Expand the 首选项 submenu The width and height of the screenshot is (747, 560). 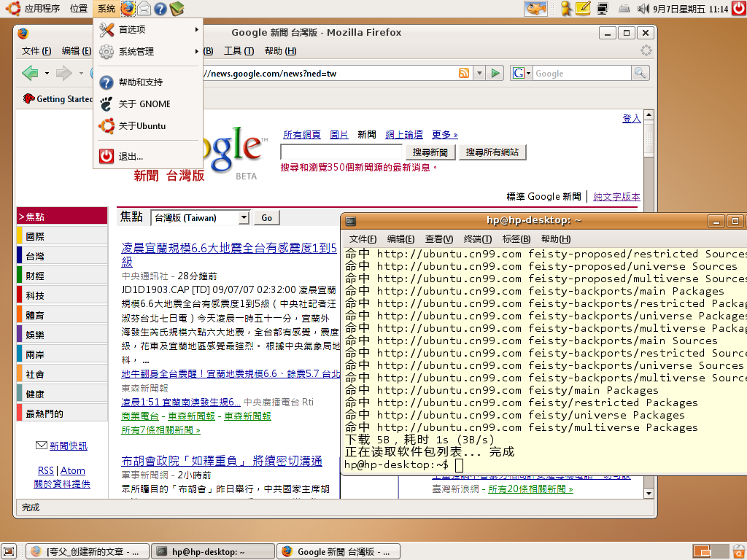[x=149, y=29]
